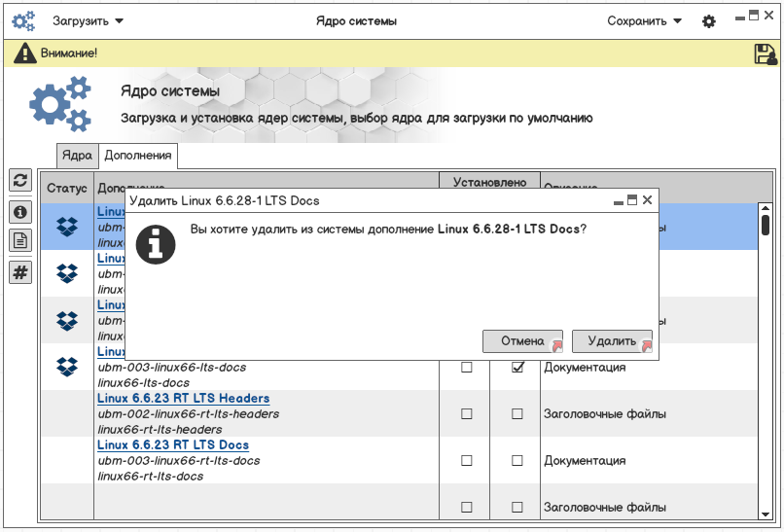Click the save disk icon in warning bar
The image size is (784, 532).
[766, 54]
